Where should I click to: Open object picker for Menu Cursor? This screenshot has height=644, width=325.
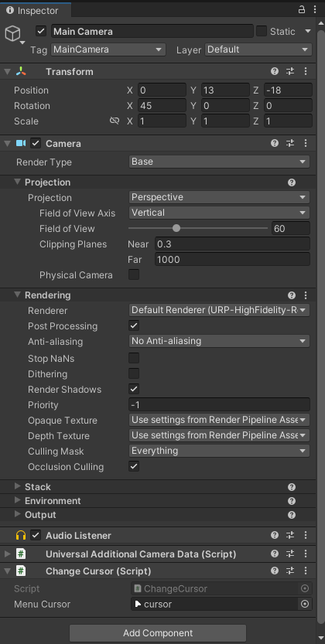(305, 604)
